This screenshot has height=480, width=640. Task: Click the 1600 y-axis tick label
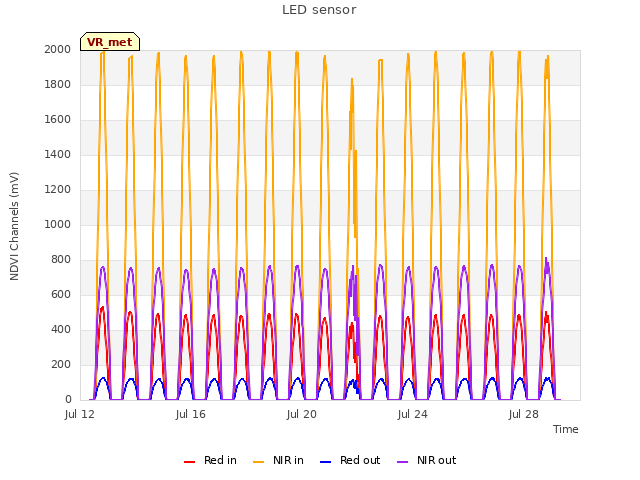coord(58,120)
